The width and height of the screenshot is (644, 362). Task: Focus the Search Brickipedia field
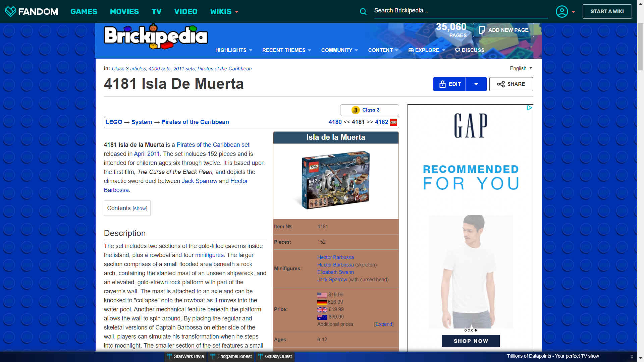point(461,11)
